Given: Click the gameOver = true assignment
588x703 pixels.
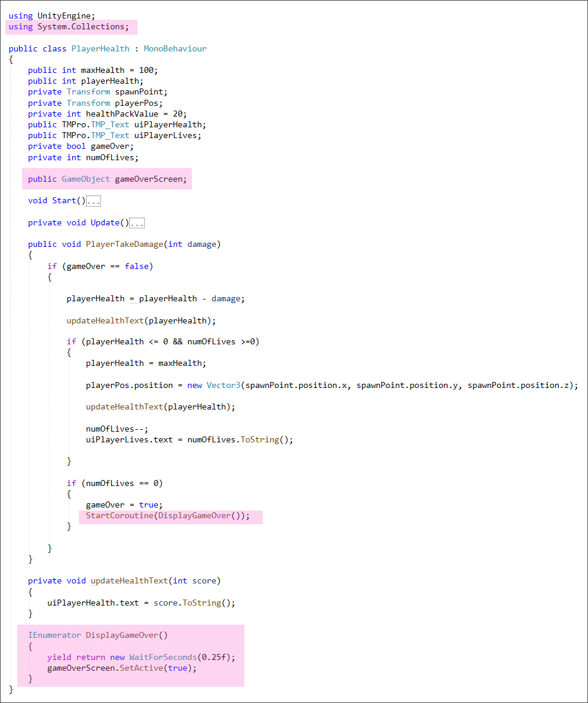Looking at the screenshot, I should click(x=124, y=505).
